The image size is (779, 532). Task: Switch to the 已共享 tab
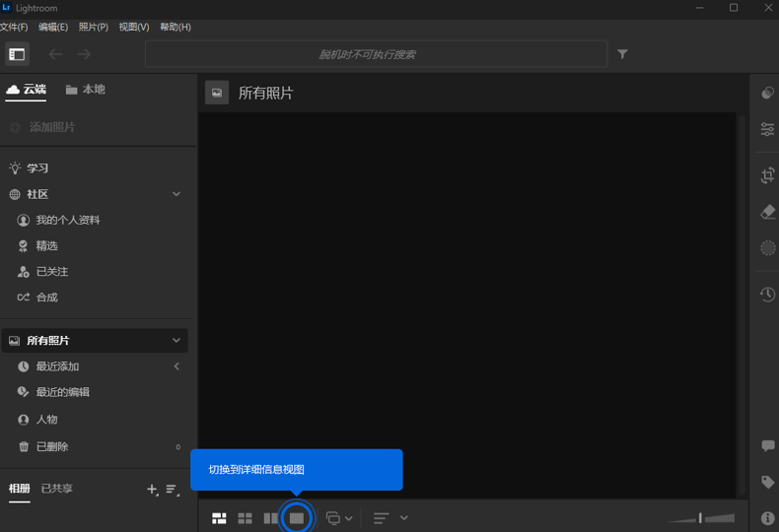coord(56,489)
